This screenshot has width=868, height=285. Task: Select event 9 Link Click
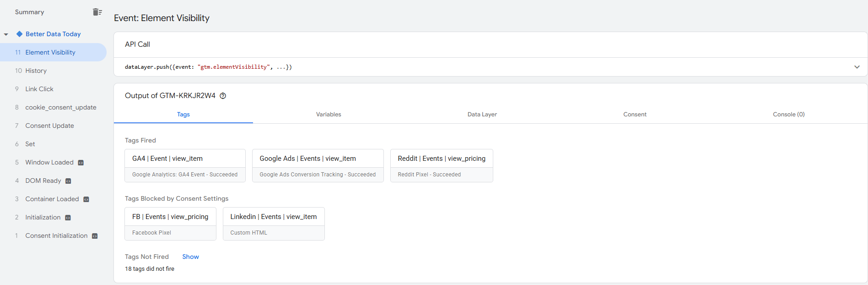click(53, 89)
